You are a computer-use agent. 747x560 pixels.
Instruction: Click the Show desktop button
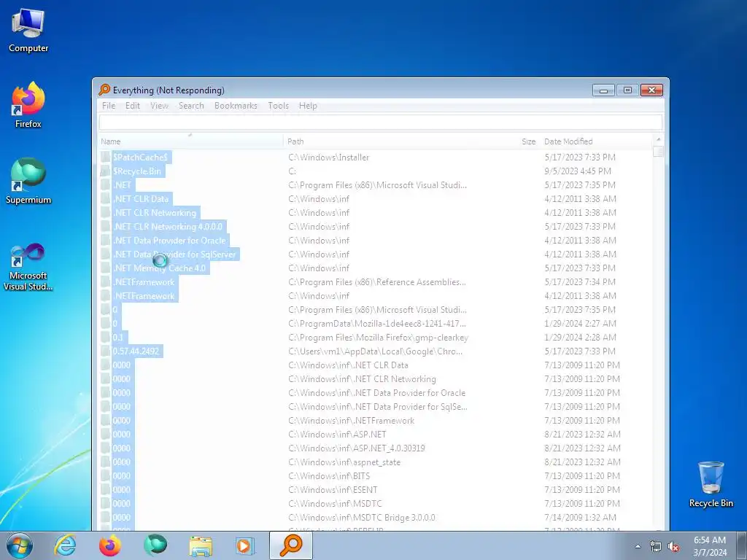click(741, 545)
